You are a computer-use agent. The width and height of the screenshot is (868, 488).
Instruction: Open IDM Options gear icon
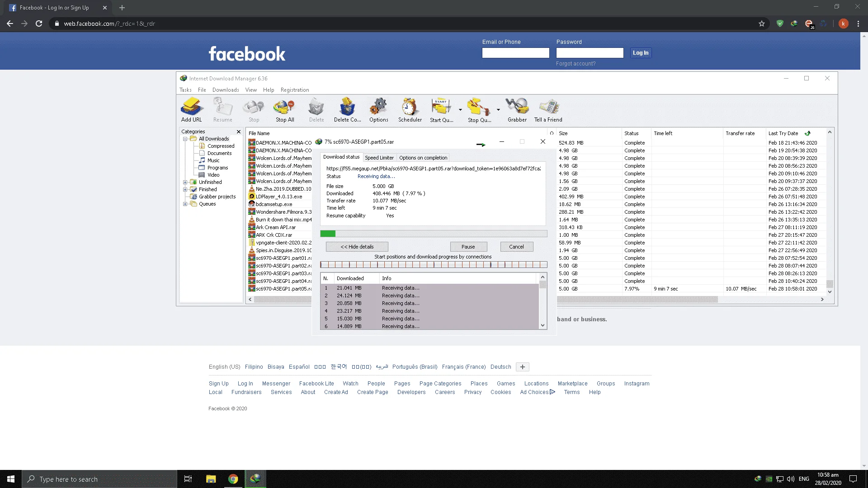coord(378,110)
